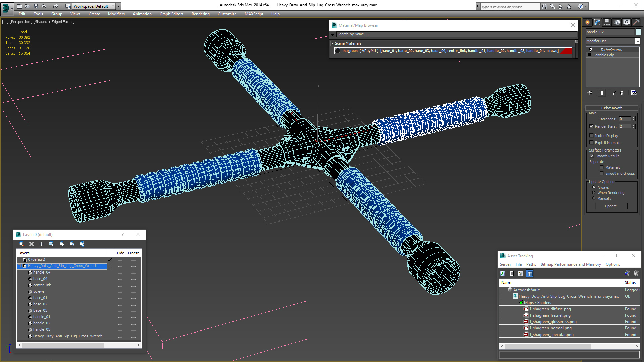Select When Rendering update option

(x=594, y=193)
